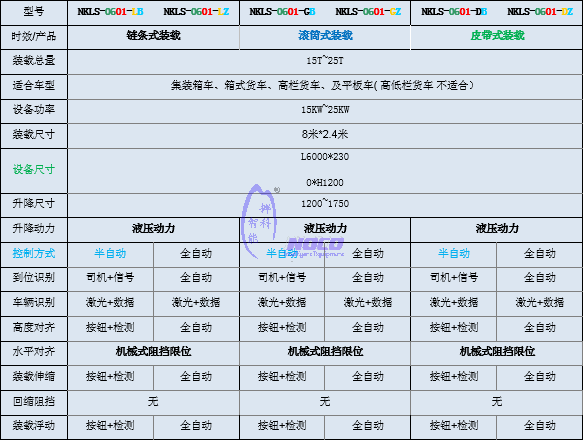Image resolution: width=584 pixels, height=441 pixels.
Task: Click the green 设备尺寸 row label
Action: [34, 170]
